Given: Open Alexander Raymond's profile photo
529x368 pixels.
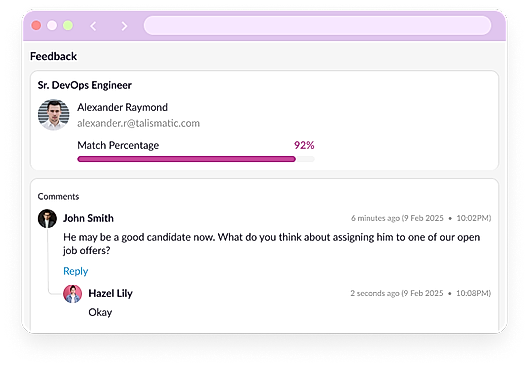Looking at the screenshot, I should 54,115.
